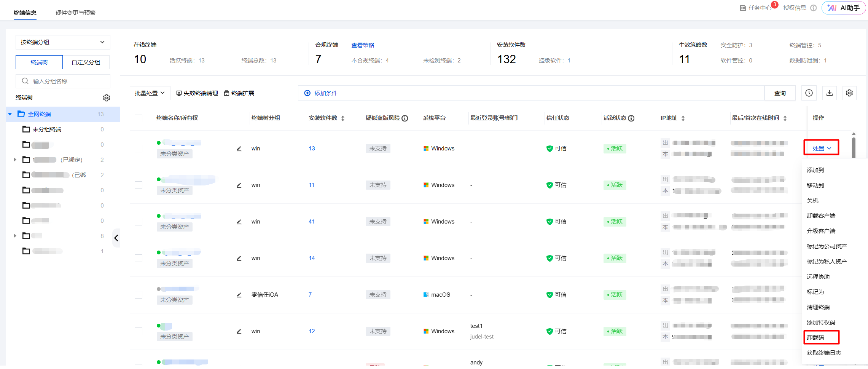Open the 按终端分组 dropdown
Screen dimensions: 868x369
point(63,42)
